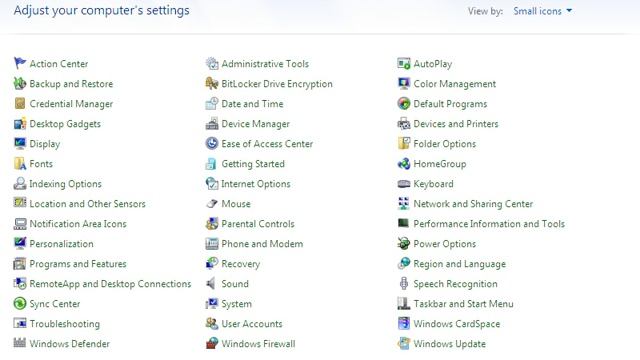Image resolution: width=640 pixels, height=360 pixels.
Task: Open the Troubleshooting link
Action: (x=64, y=324)
